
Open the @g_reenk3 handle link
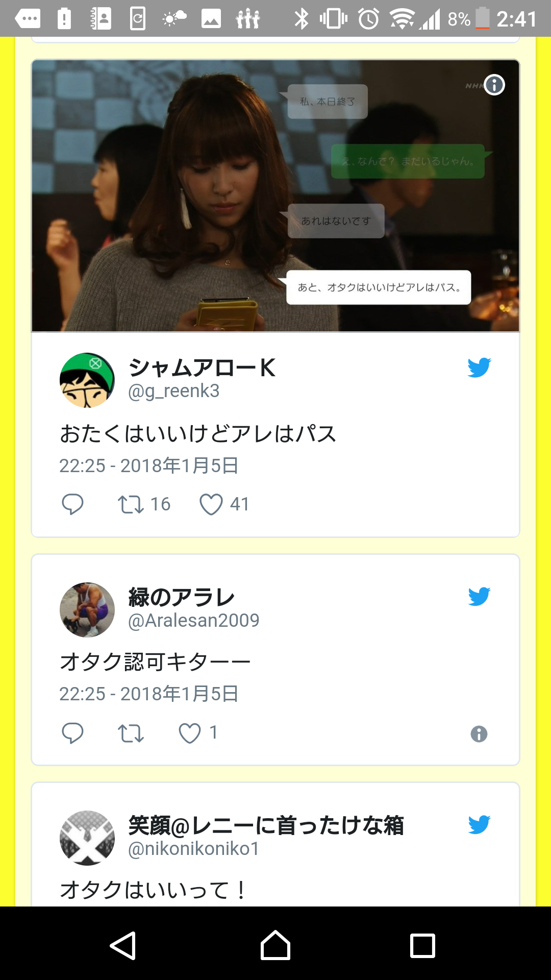pyautogui.click(x=173, y=391)
